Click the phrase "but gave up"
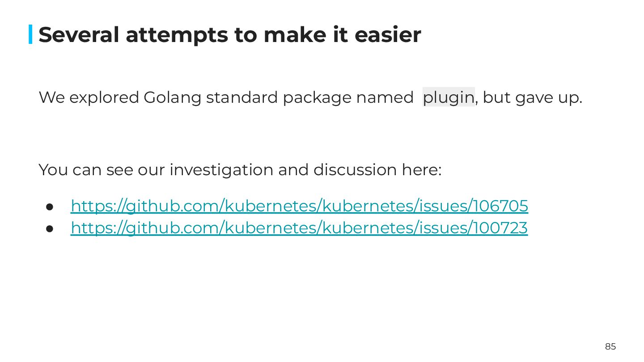 coord(532,97)
